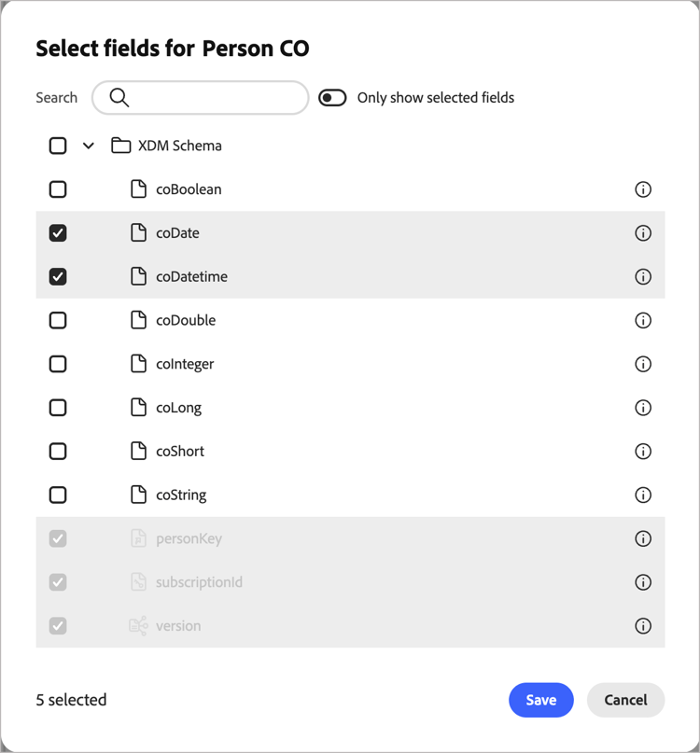
Task: Click the Cancel button
Action: pos(625,700)
